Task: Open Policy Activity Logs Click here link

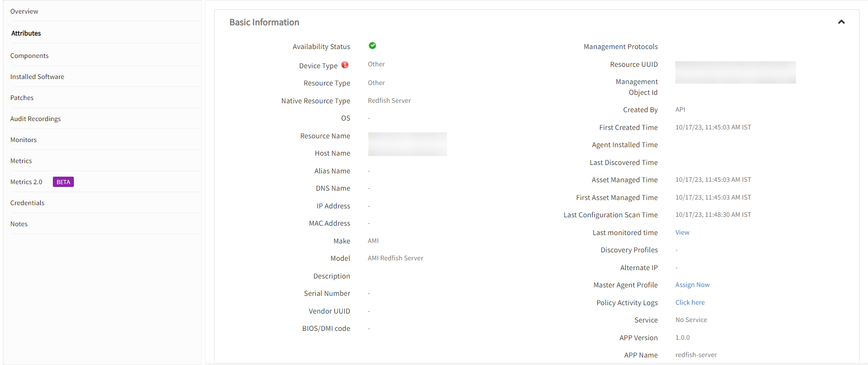Action: coord(690,302)
